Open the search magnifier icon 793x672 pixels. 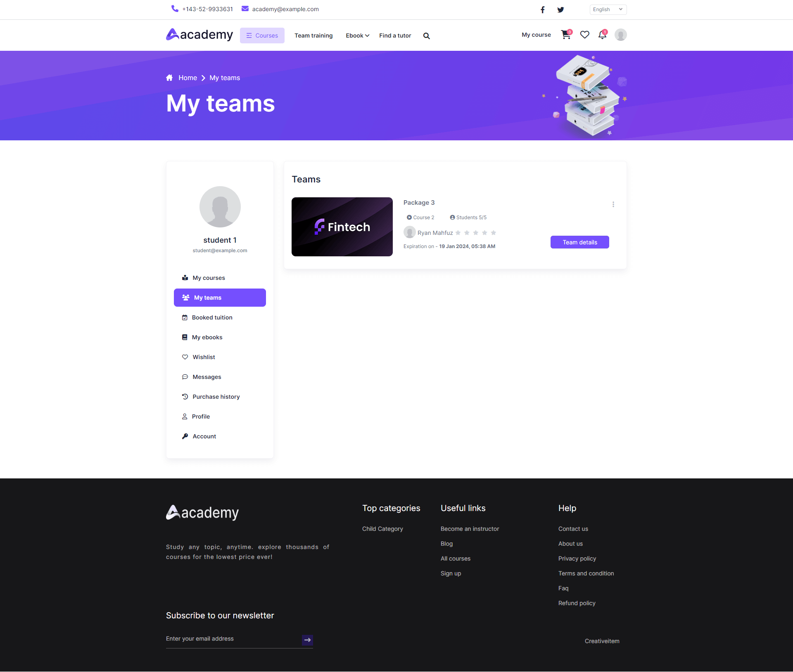427,36
